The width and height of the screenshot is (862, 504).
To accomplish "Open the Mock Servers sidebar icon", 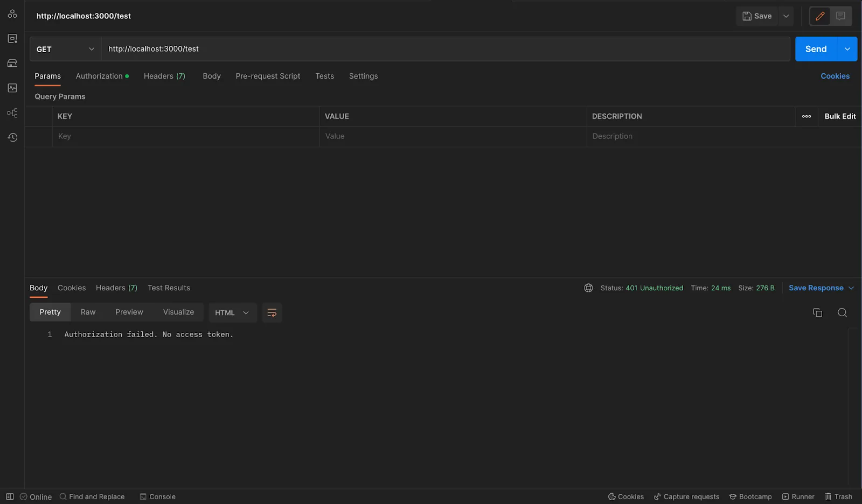I will [x=12, y=63].
